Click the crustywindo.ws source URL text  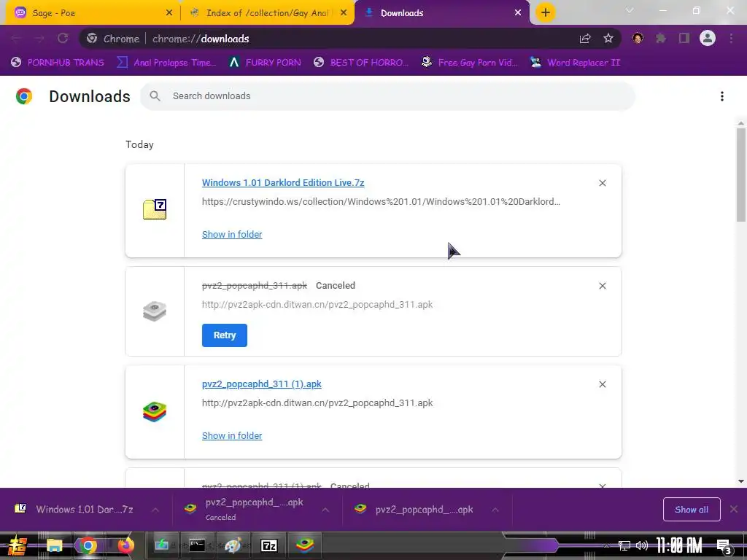pos(381,201)
